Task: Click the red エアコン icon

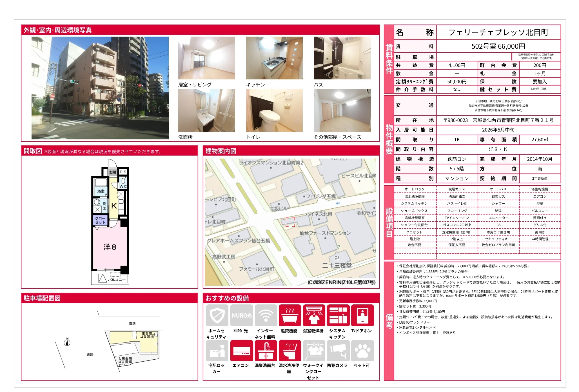Action: pyautogui.click(x=242, y=351)
